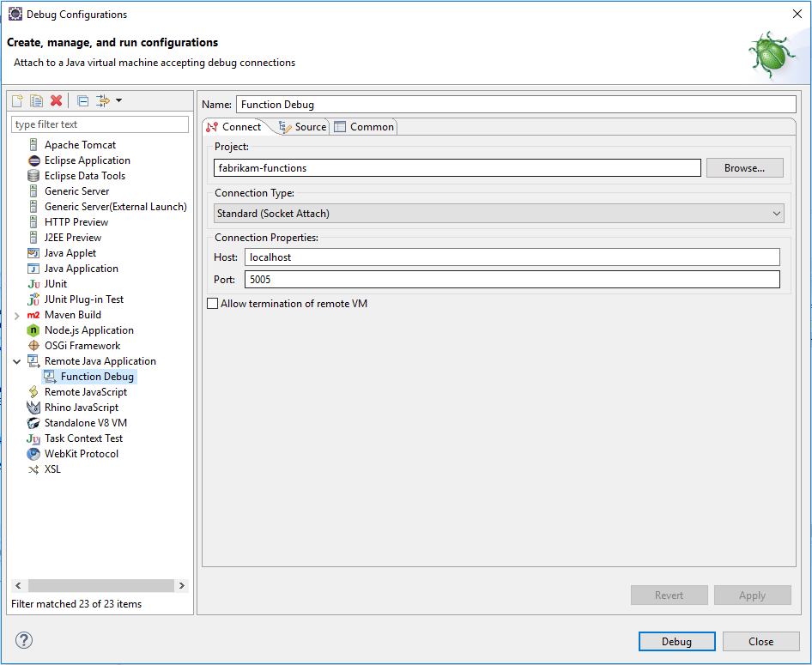This screenshot has width=812, height=665.
Task: Select the Apache Tomcat configuration type
Action: (80, 144)
